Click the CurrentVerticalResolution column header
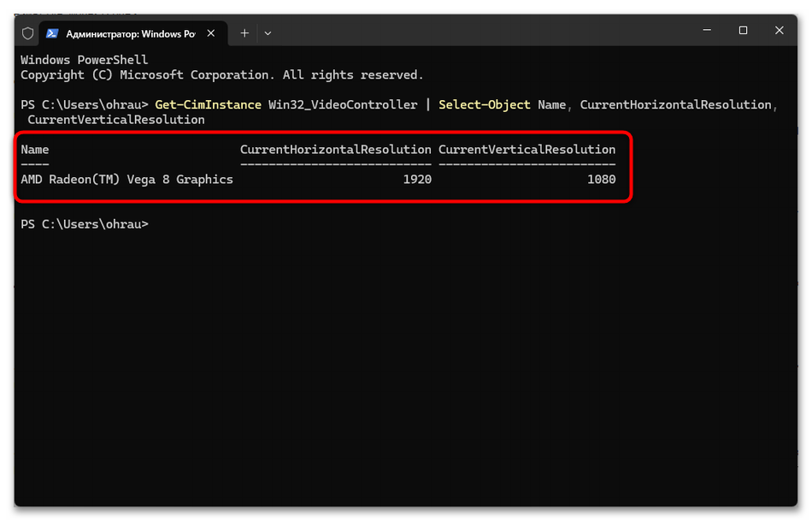This screenshot has width=812, height=521. 527,150
